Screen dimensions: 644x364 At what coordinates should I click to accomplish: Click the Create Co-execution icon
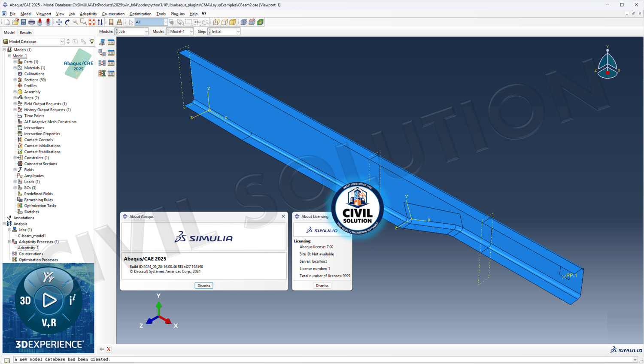(x=102, y=63)
